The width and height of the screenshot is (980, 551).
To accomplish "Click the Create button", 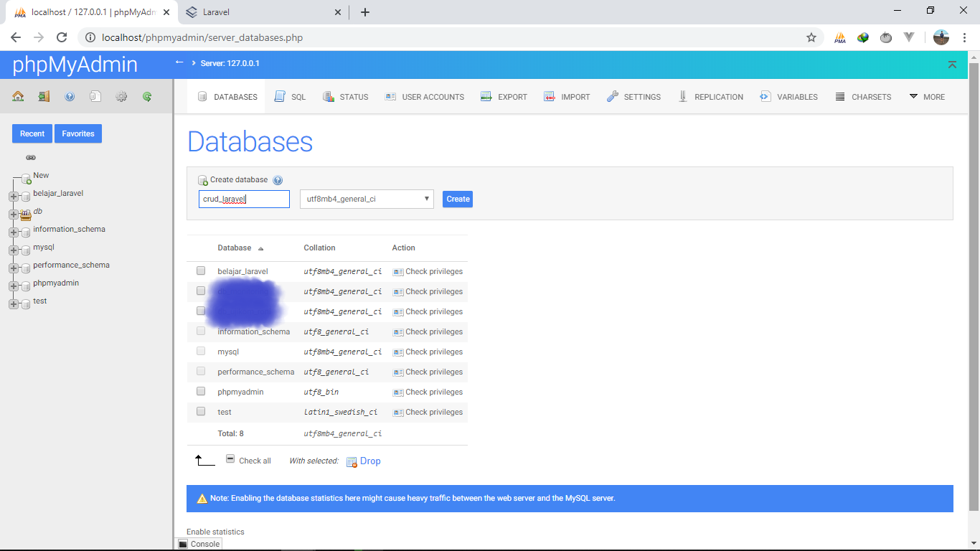I will click(457, 199).
